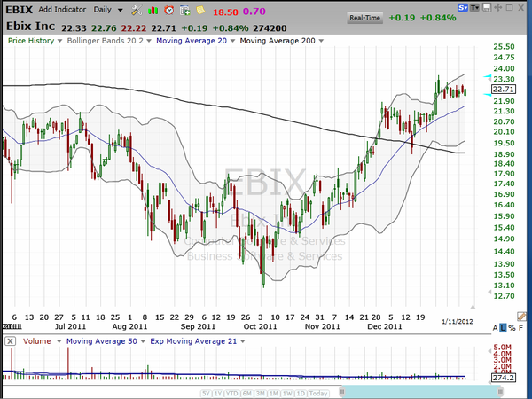
Task: Click the lower cyan price scale marker
Action: (488, 94)
